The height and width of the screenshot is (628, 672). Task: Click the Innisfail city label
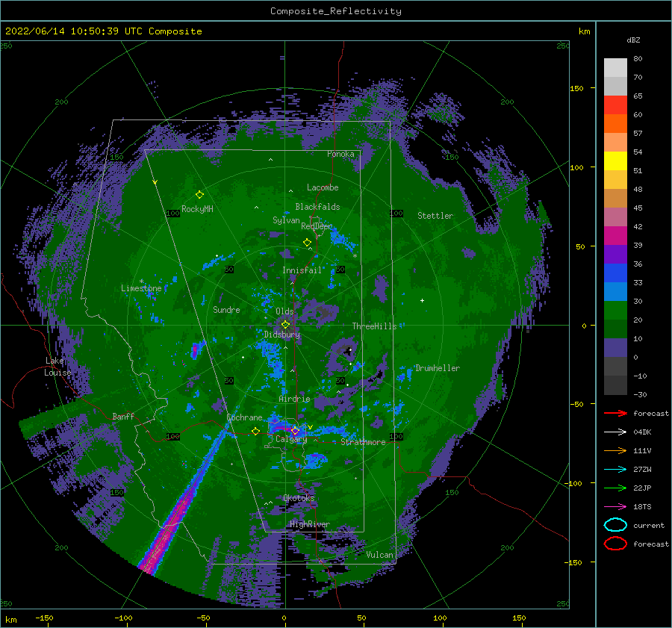302,270
